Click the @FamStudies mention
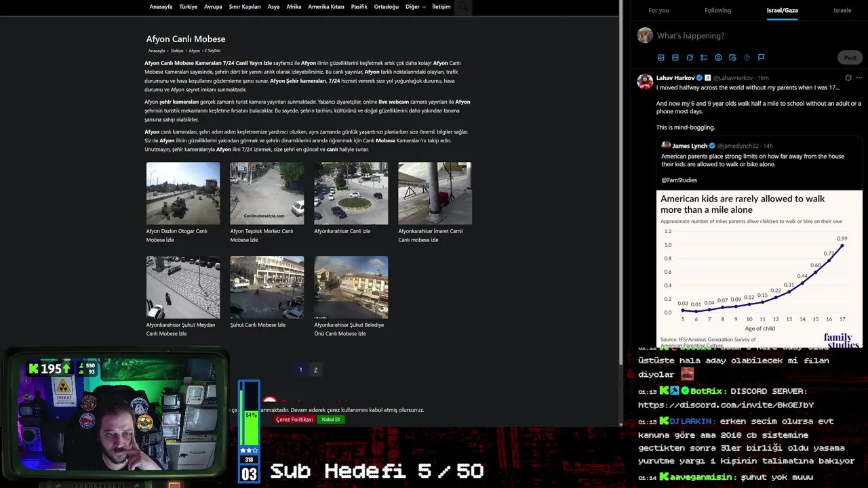Screen dimensions: 868x488 tap(679, 180)
